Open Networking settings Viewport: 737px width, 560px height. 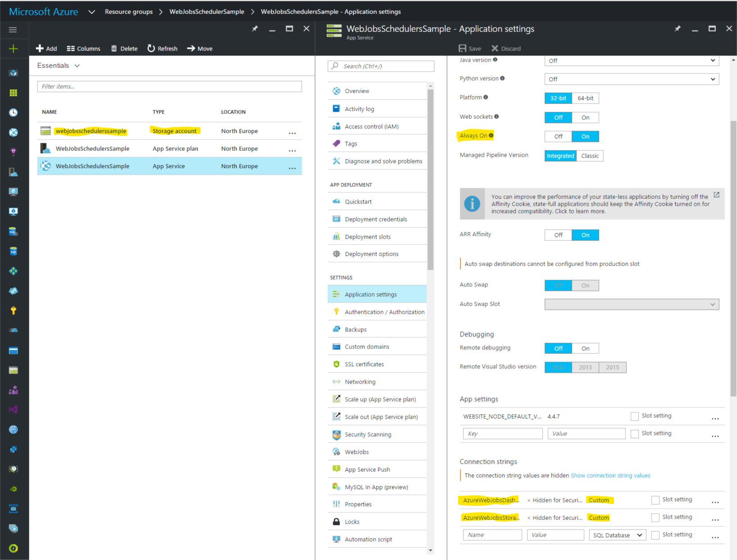[377, 382]
